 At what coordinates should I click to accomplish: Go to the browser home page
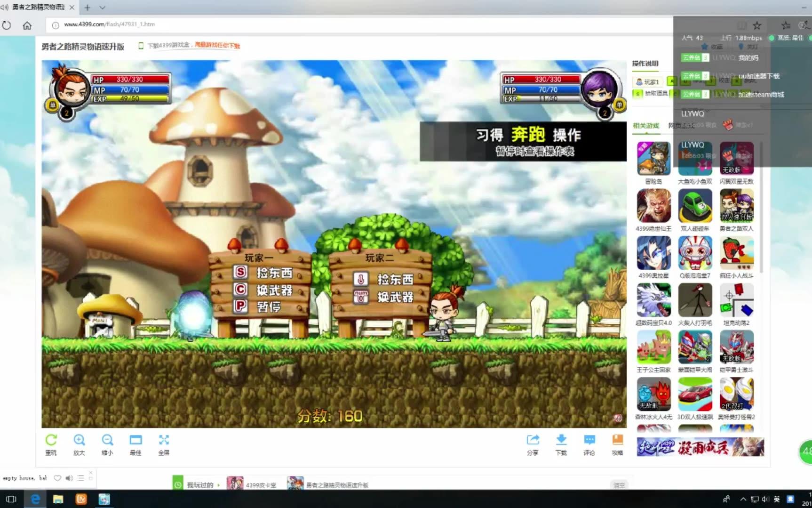point(27,25)
